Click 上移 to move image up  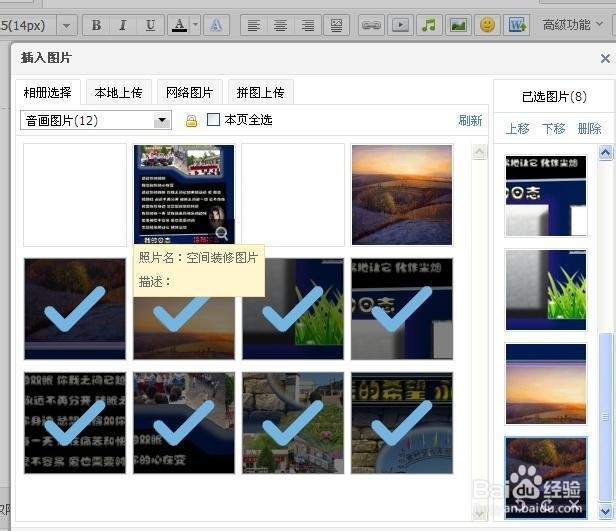tap(517, 128)
